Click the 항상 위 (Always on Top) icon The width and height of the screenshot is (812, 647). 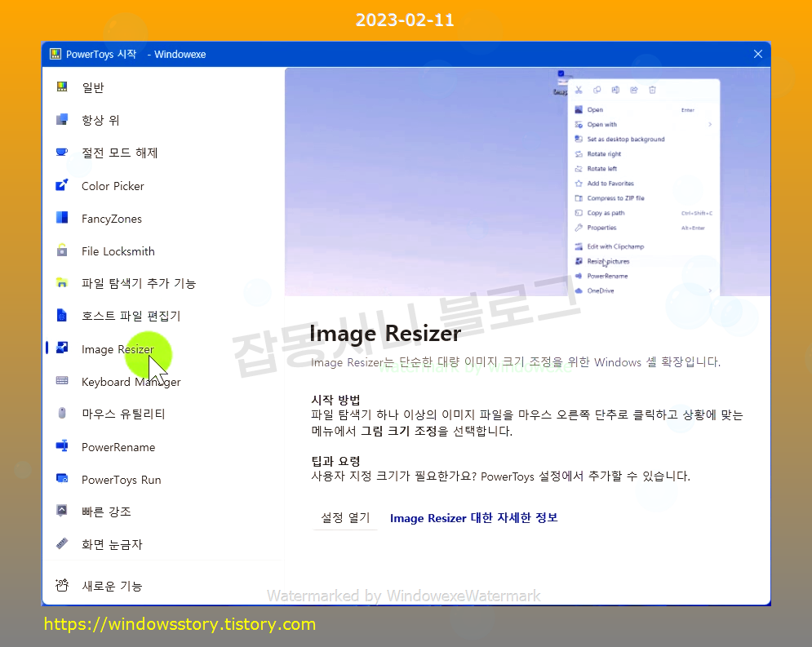(62, 120)
